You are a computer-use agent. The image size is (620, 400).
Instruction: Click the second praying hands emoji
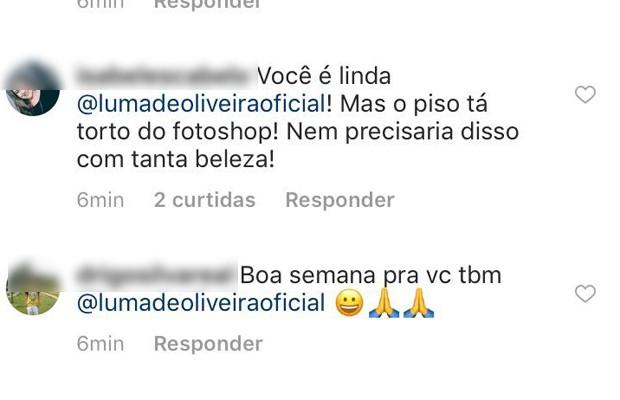[419, 303]
